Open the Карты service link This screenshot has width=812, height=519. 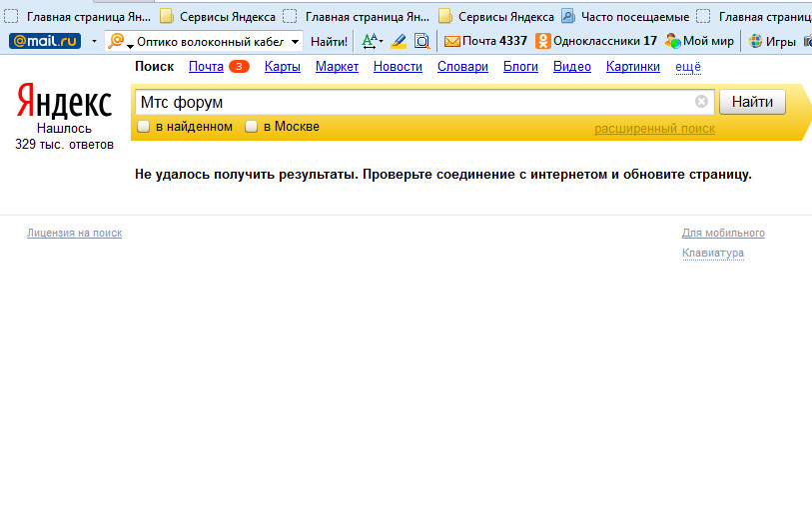(283, 67)
